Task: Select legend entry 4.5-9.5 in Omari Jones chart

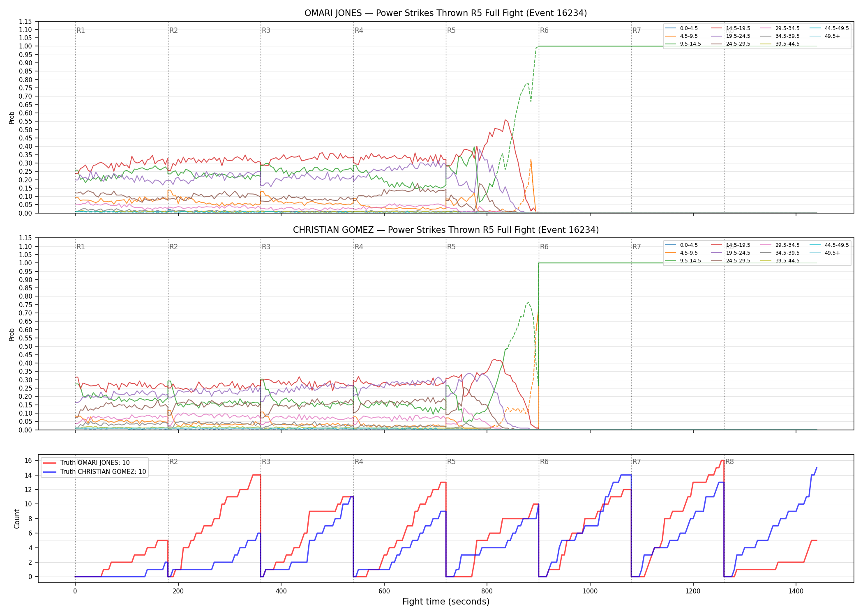Action: pyautogui.click(x=681, y=36)
